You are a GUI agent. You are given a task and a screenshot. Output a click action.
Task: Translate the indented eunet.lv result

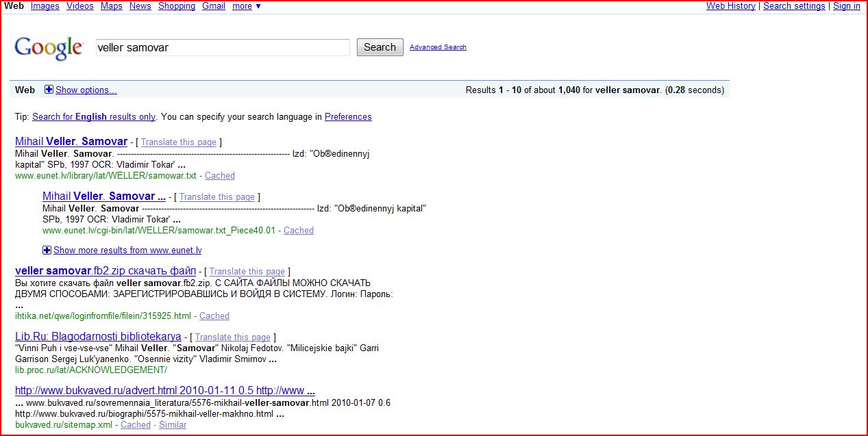pos(217,197)
